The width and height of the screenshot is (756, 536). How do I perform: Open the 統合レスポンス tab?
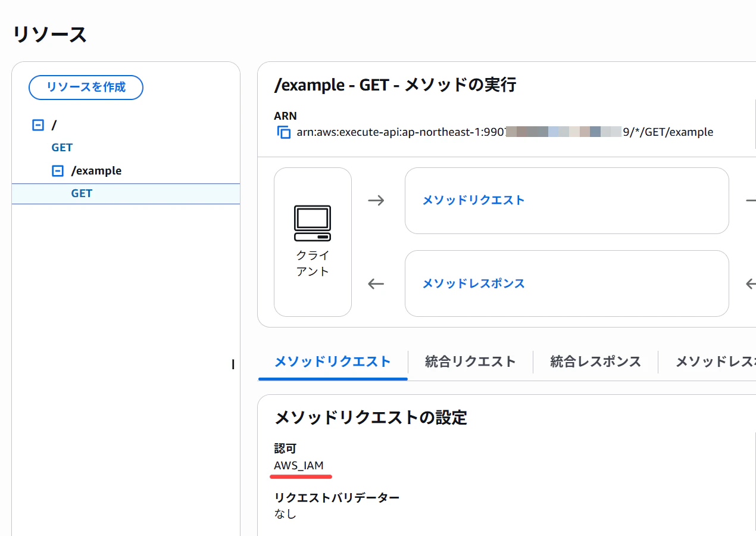595,362
